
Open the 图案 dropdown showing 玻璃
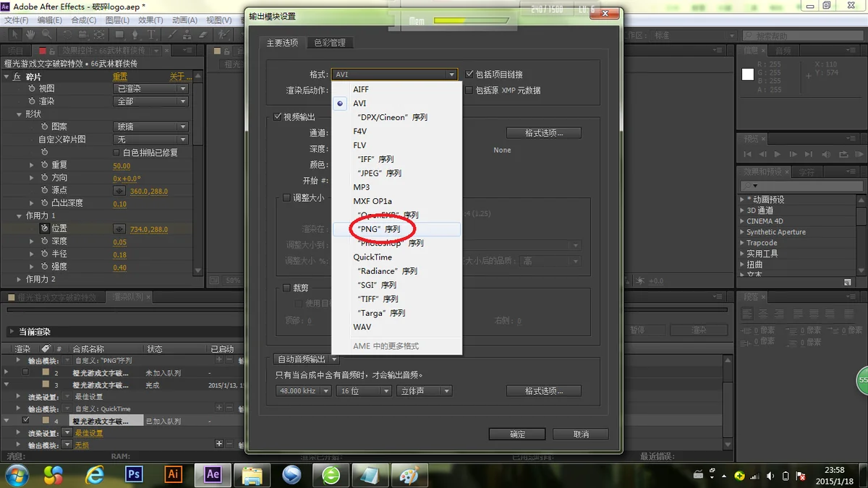coord(152,127)
